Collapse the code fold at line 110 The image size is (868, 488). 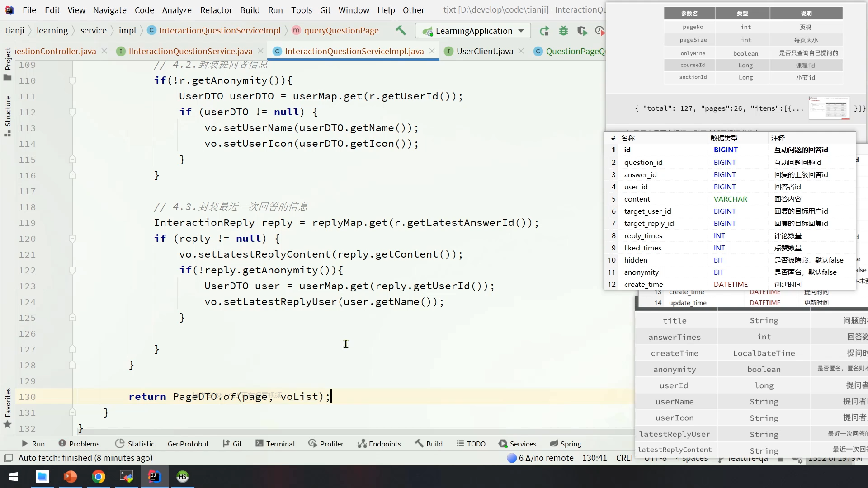pyautogui.click(x=72, y=80)
